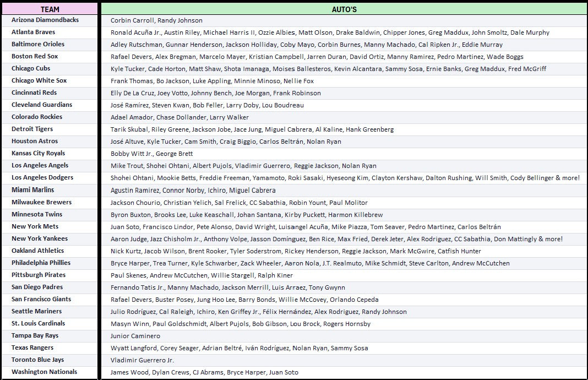The width and height of the screenshot is (588, 380).
Task: Click autos cell listing Marcelo Mayer, Kristian Campbell
Action: click(344, 57)
